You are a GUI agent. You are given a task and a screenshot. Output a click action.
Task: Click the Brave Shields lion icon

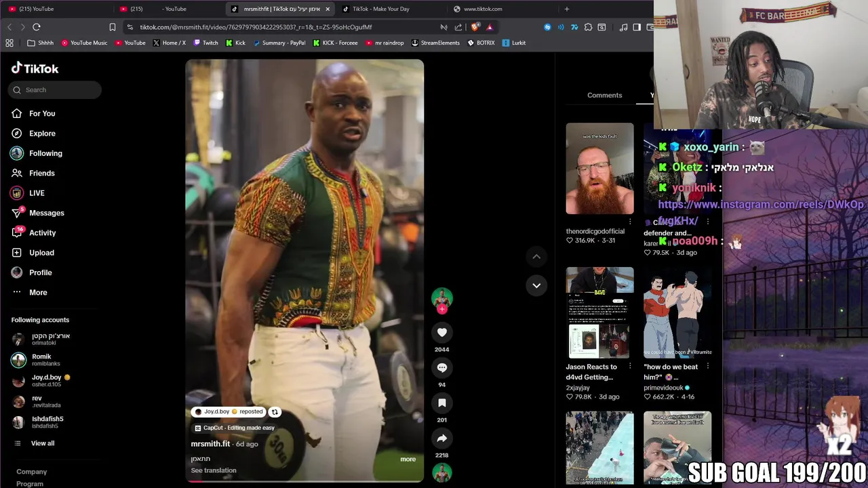click(x=475, y=27)
